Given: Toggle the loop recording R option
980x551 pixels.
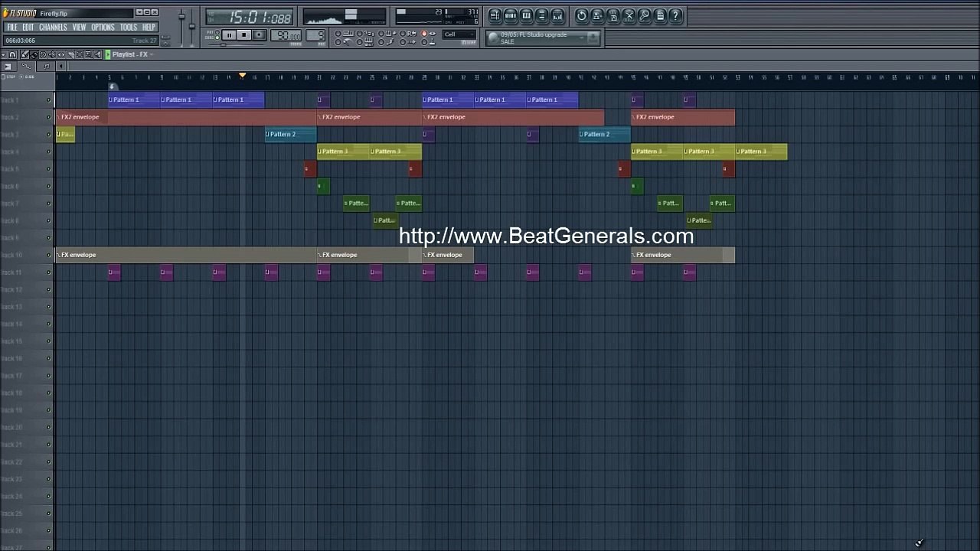Looking at the screenshot, I should coord(403,34).
